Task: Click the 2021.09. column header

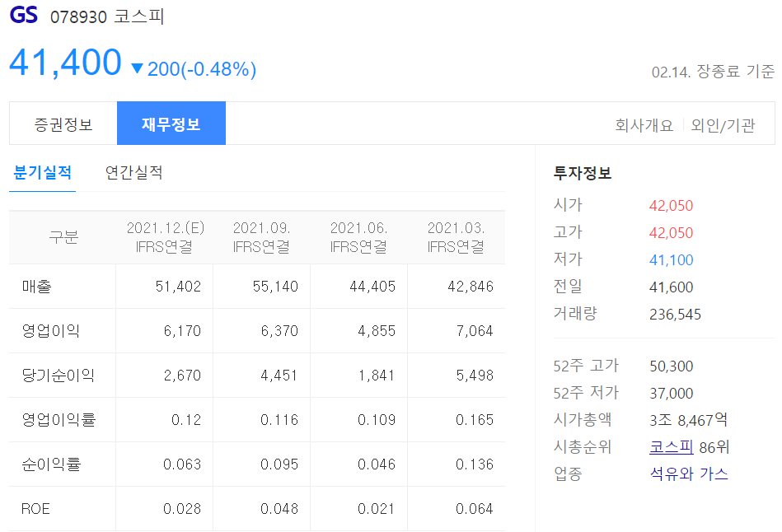Action: [x=261, y=237]
